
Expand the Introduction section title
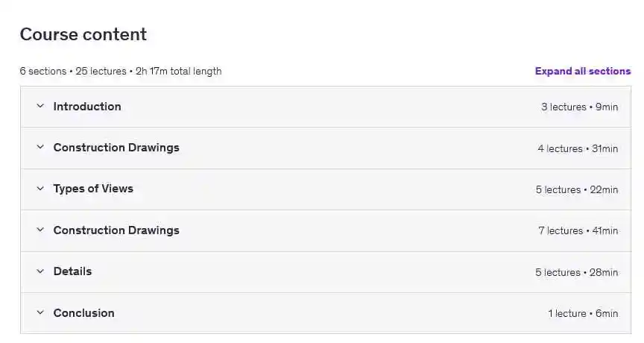(x=87, y=107)
